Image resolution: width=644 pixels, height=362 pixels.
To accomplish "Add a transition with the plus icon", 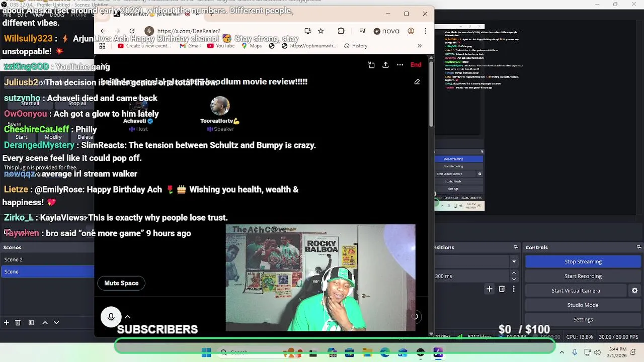I will coord(489,289).
